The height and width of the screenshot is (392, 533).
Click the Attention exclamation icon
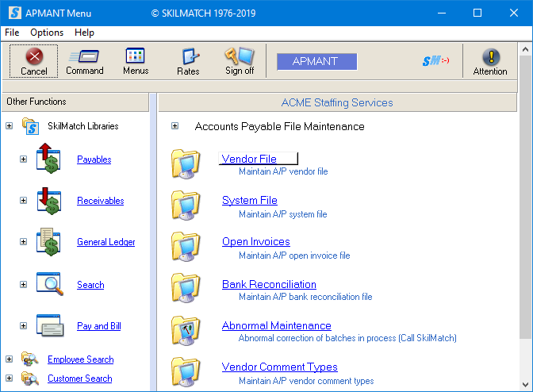click(x=491, y=57)
